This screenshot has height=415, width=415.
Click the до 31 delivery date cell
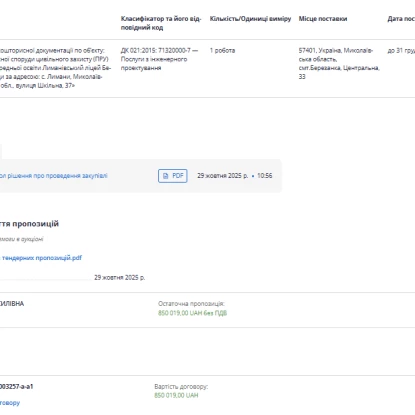(401, 50)
